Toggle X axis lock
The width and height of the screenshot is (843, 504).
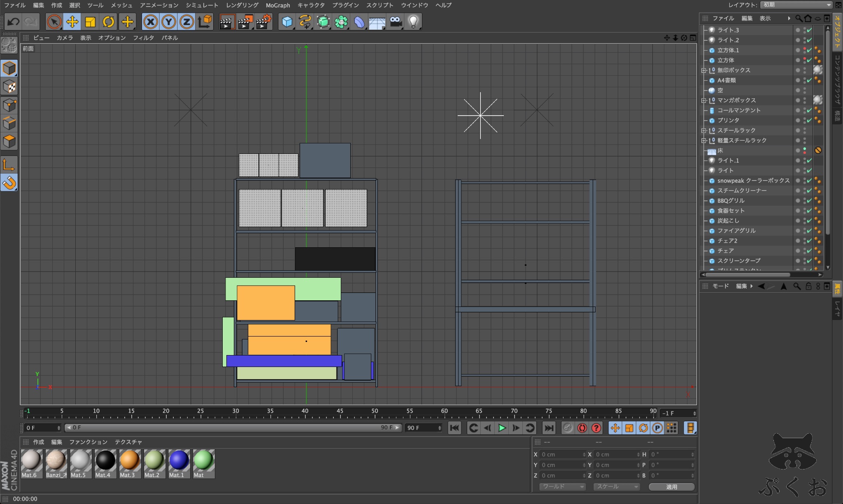click(151, 21)
